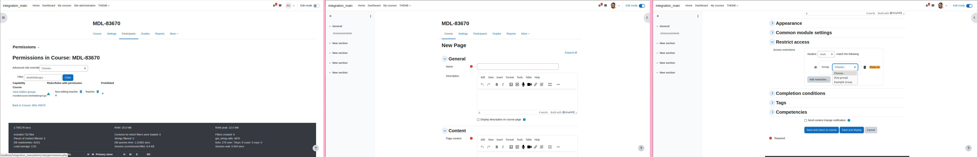Viewport: 980px width, 157px height.
Task: Toggle fullscreen in Page content editor
Action: coord(550,147)
